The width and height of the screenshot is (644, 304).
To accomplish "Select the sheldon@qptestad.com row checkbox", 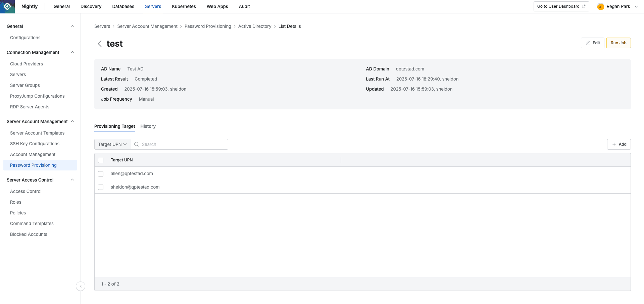I will click(101, 187).
